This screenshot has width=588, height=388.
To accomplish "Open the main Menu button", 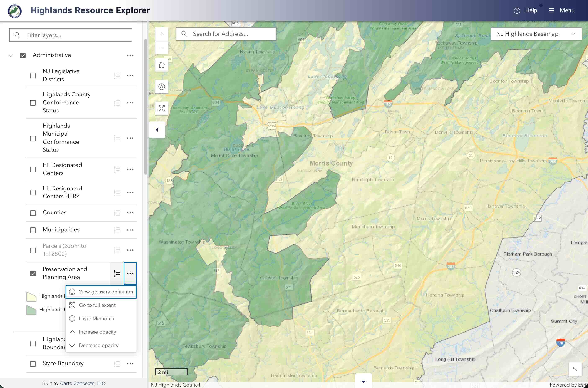I will tap(561, 11).
